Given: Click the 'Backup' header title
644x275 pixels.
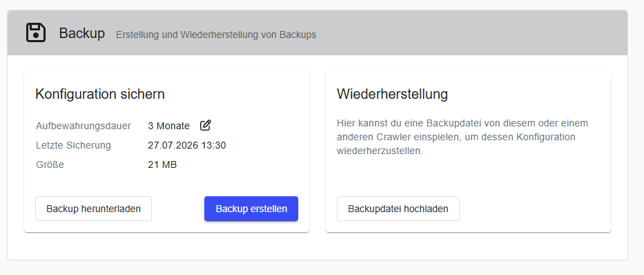Looking at the screenshot, I should tap(81, 33).
